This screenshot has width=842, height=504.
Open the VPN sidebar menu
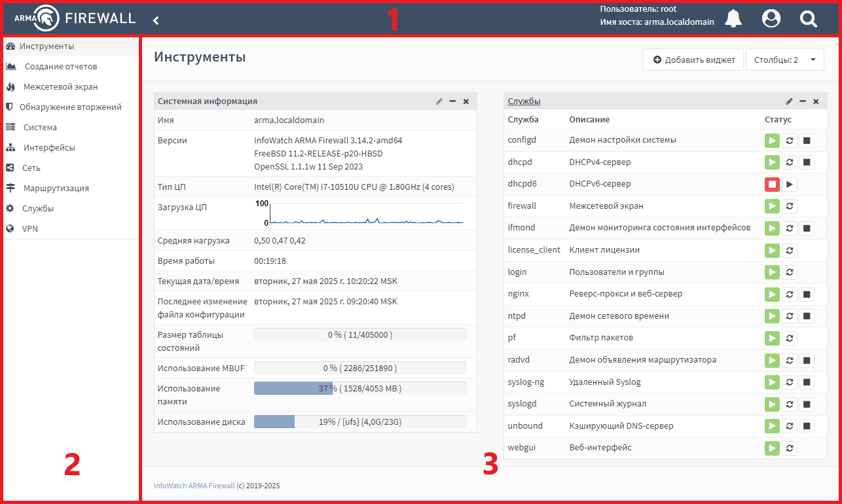point(71,229)
